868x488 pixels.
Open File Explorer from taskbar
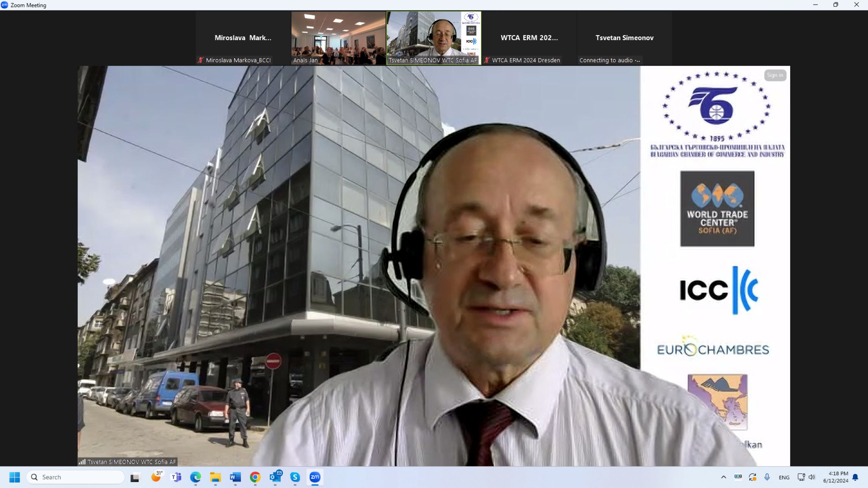(216, 477)
